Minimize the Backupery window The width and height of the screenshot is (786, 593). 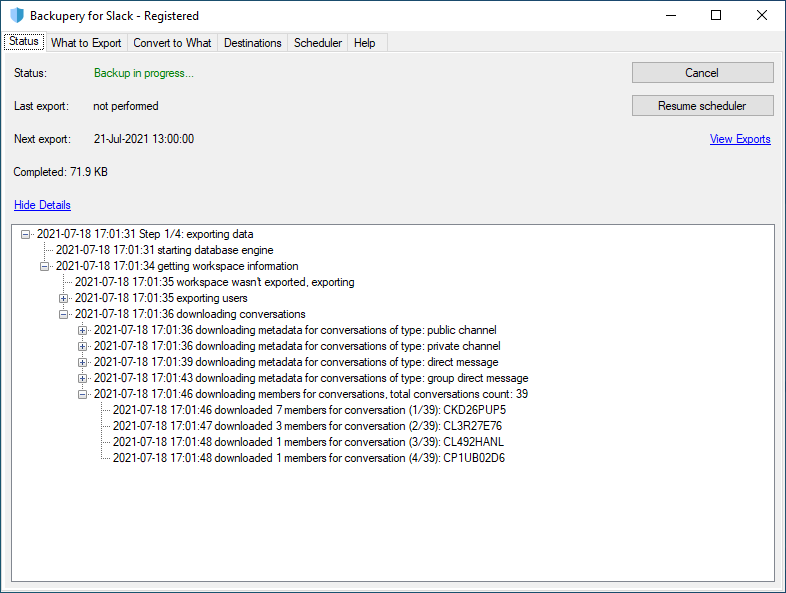pos(671,16)
